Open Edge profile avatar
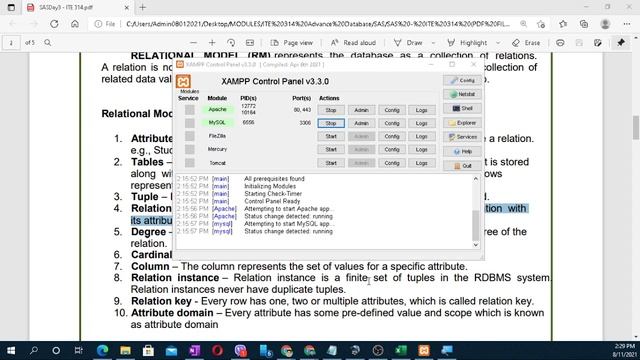The width and height of the screenshot is (640, 360). 605,24
